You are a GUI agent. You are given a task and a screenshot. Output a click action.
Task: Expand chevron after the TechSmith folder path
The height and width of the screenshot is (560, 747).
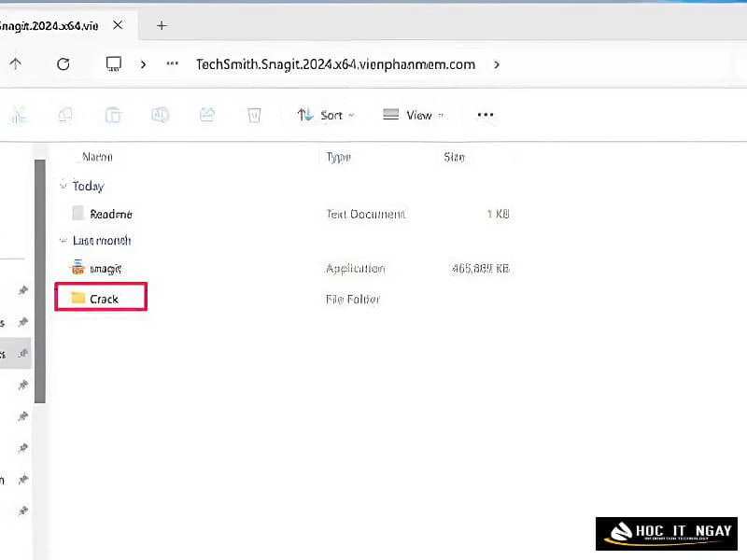497,64
